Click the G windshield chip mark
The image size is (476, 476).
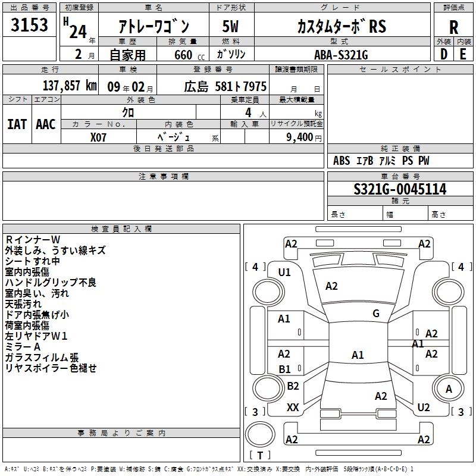pos(376,314)
